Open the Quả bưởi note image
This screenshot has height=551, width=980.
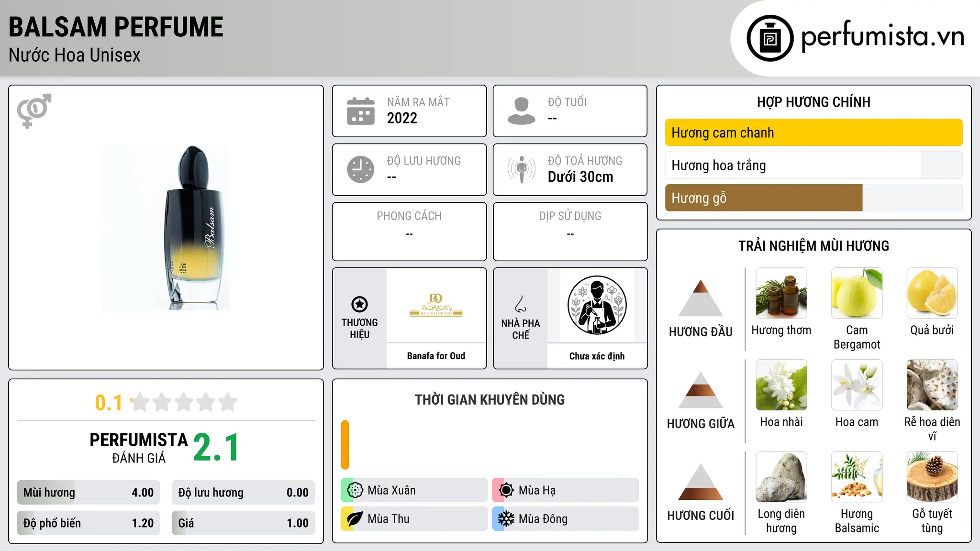tap(932, 293)
